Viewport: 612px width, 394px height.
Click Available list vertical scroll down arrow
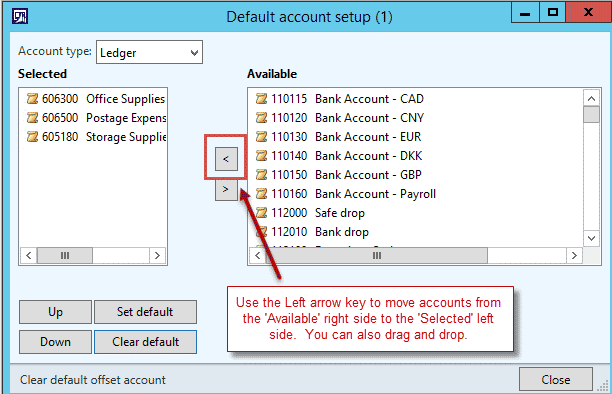click(x=591, y=238)
